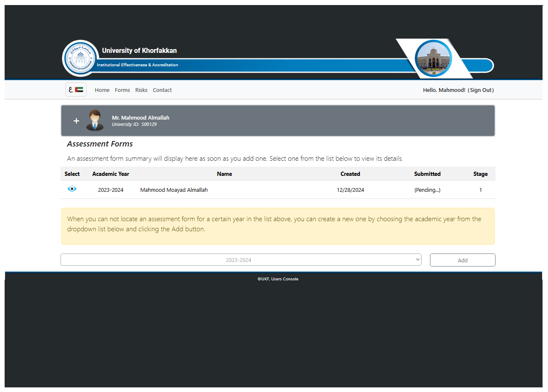Click the campus building photo in the banner
Viewport: 548px width, 392px height.
click(433, 58)
